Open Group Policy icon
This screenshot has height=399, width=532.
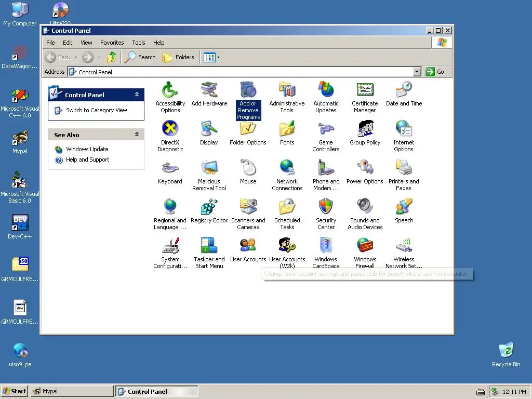pos(365,133)
